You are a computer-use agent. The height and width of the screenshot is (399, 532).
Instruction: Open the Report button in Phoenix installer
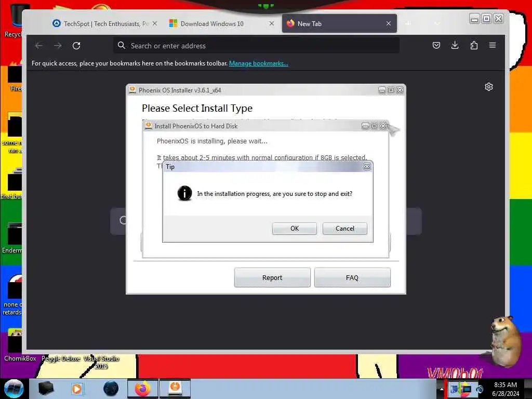pyautogui.click(x=272, y=277)
